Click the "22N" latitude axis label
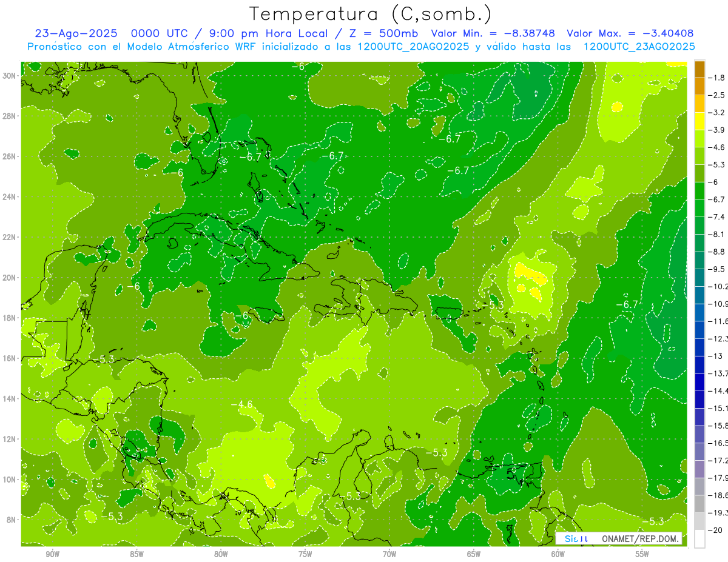Image resolution: width=728 pixels, height=562 pixels. click(x=10, y=237)
